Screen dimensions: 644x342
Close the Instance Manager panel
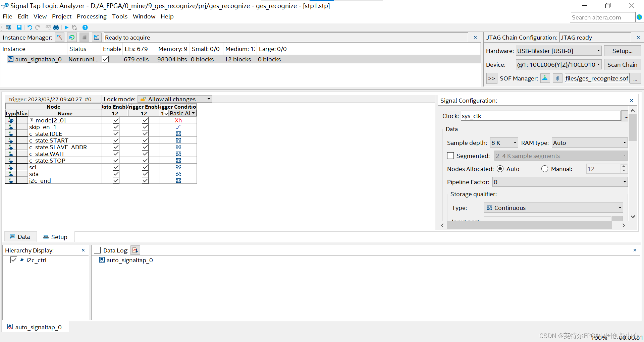[x=475, y=38]
